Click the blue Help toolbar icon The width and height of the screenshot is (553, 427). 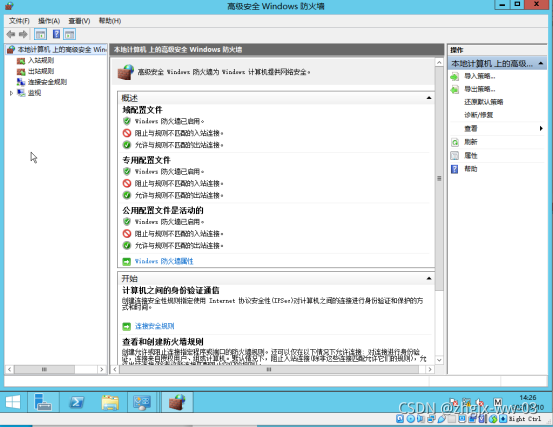click(56, 34)
